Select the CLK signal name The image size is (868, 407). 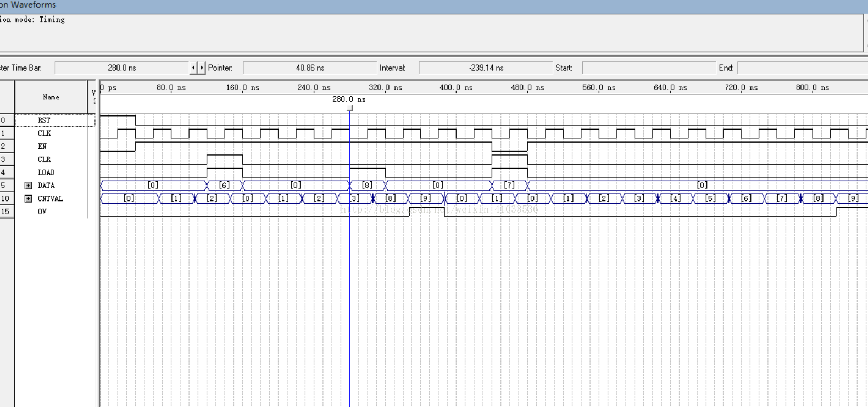point(44,133)
